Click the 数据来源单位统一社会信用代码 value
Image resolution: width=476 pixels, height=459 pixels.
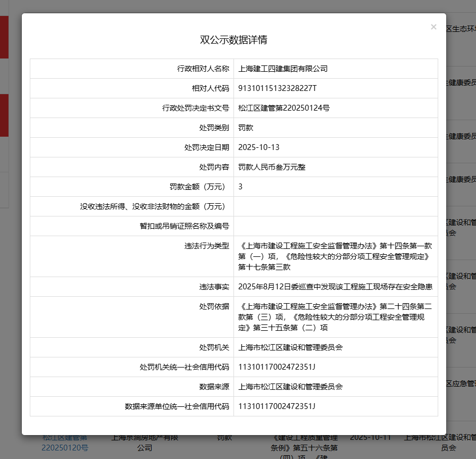277,406
